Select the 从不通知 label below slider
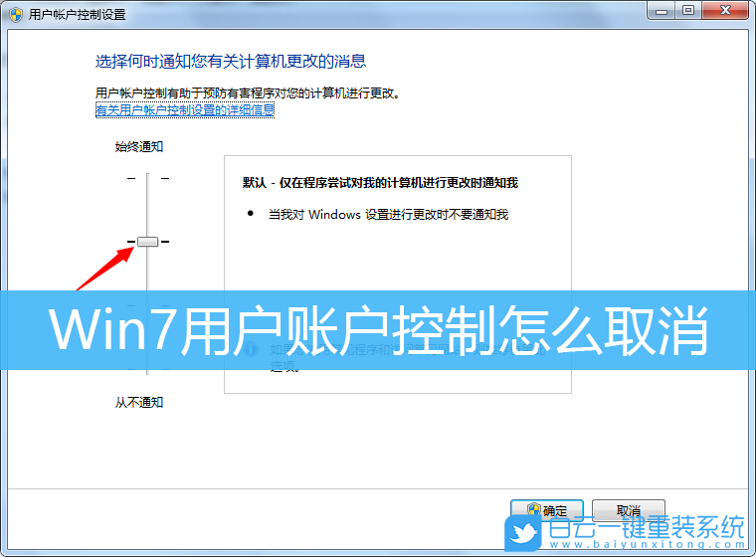The height and width of the screenshot is (557, 756). pyautogui.click(x=139, y=402)
